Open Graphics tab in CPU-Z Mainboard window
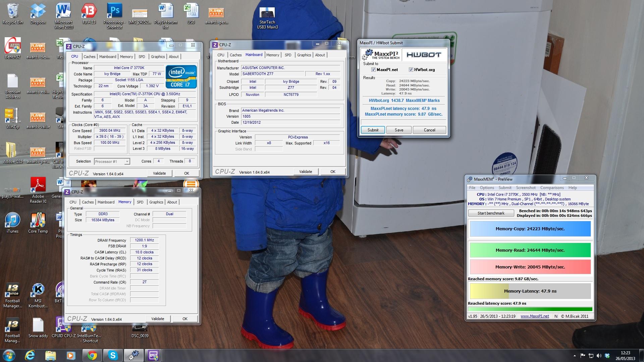The image size is (644, 362). [x=304, y=55]
